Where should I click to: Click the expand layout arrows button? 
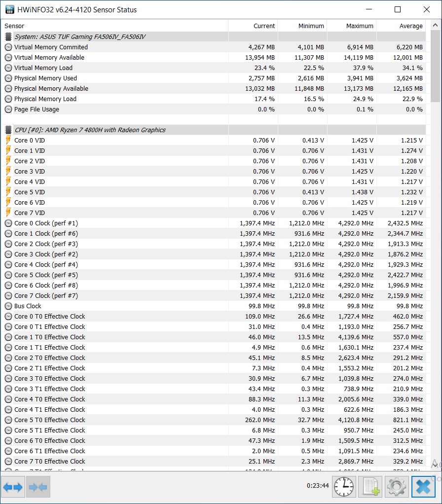[13, 487]
